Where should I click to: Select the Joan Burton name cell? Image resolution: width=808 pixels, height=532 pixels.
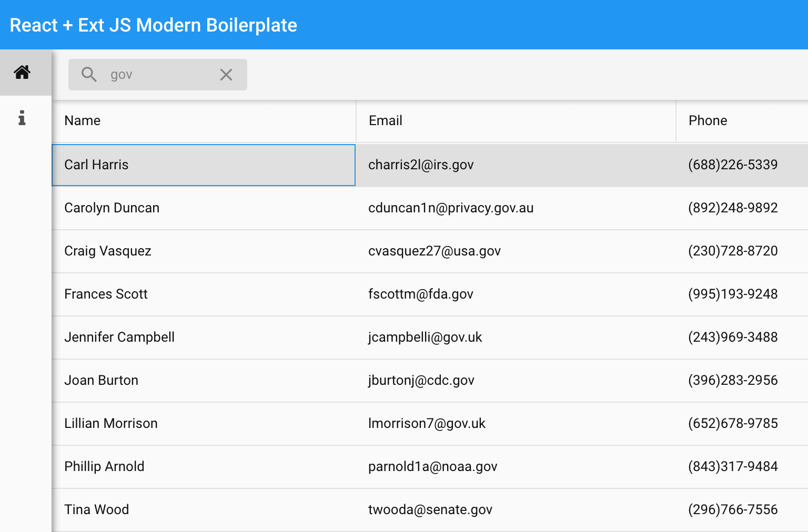(204, 381)
